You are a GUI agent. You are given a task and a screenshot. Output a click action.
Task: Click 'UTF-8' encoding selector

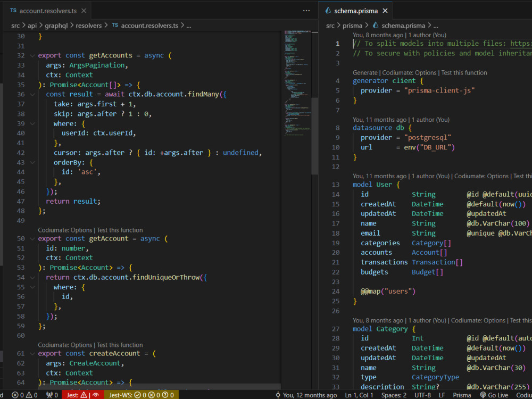click(x=422, y=395)
